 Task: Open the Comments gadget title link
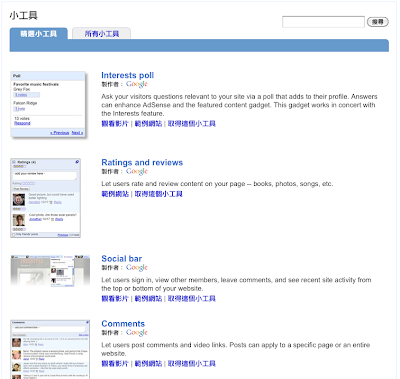point(123,324)
